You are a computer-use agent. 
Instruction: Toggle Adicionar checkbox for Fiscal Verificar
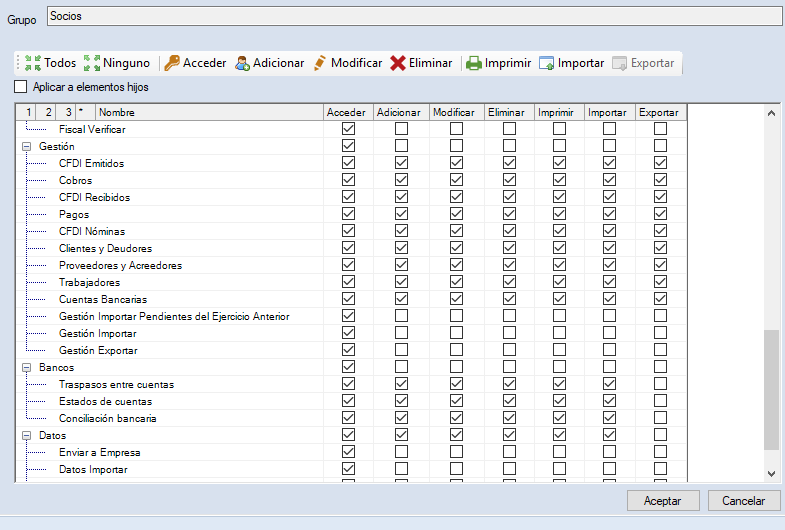click(x=401, y=129)
